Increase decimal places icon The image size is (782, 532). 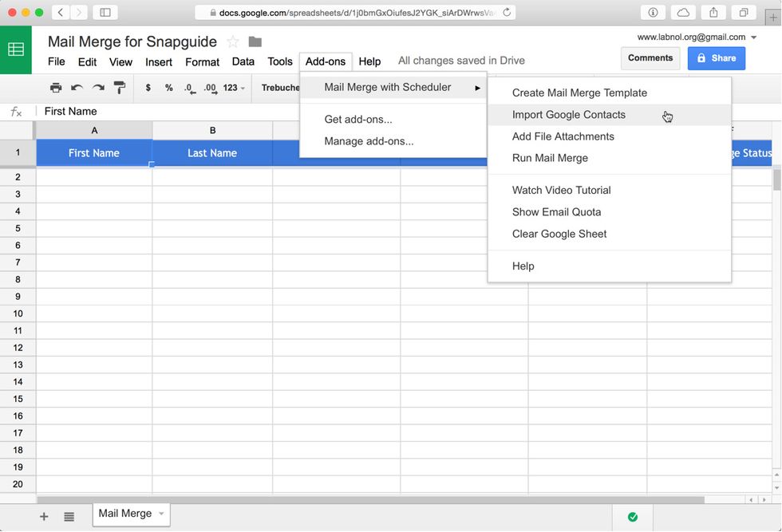[x=210, y=88]
